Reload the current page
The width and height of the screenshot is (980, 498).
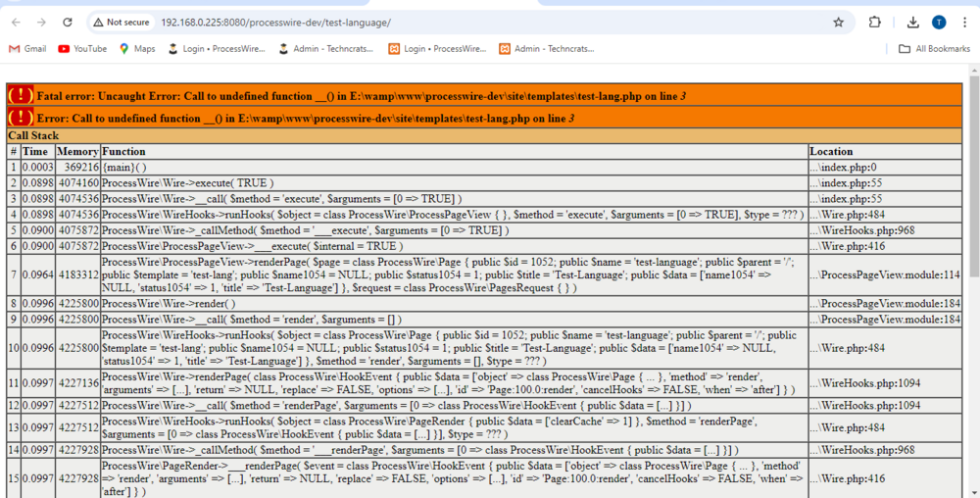click(x=67, y=22)
